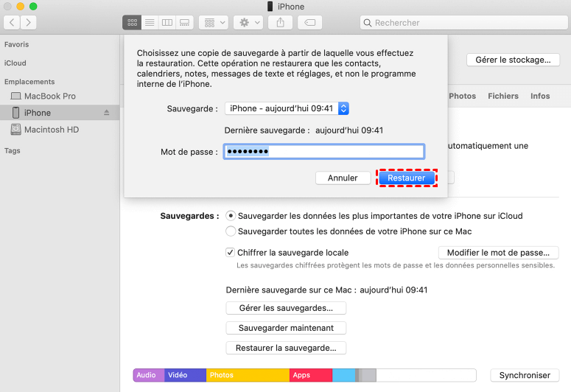Screen dimensions: 571x392
Task: Select the back up to this Mac option
Action: click(x=231, y=231)
